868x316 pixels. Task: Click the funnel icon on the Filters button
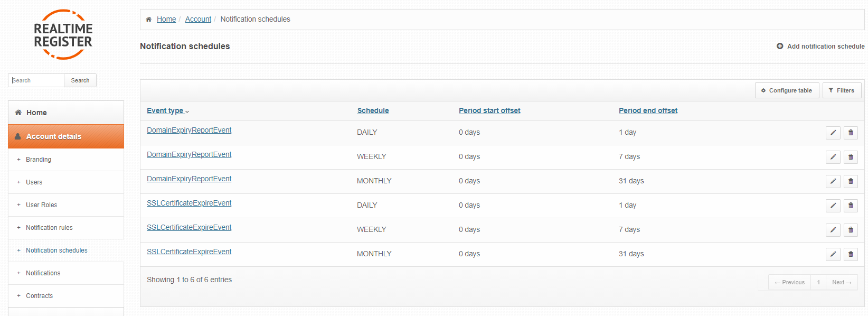pos(832,90)
